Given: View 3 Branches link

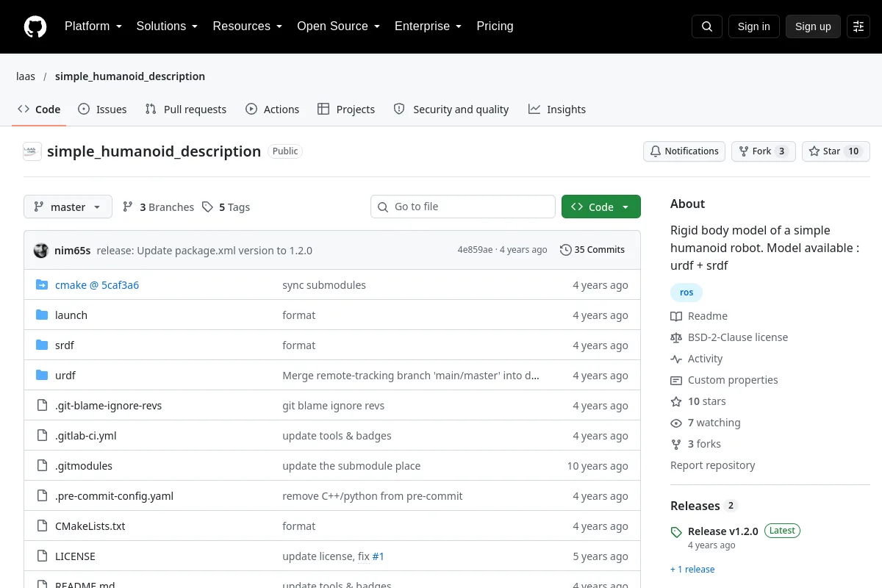Looking at the screenshot, I should click(x=158, y=207).
